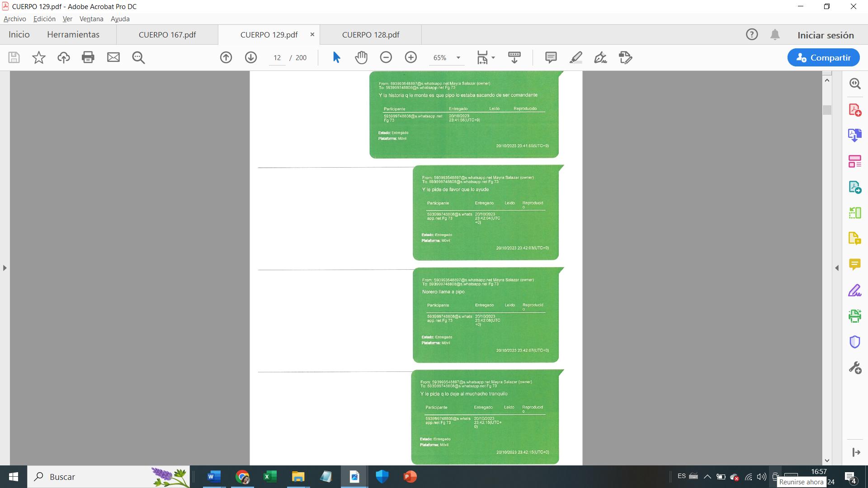The image size is (868, 488).
Task: Open PowerPoint from the taskbar
Action: tap(410, 477)
